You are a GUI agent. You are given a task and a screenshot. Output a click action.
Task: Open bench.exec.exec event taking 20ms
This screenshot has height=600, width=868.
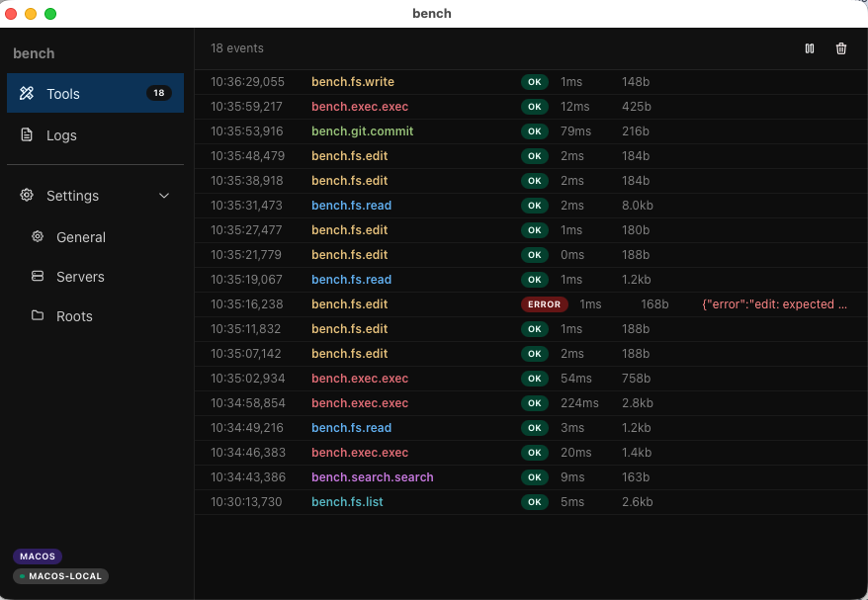[531, 453]
